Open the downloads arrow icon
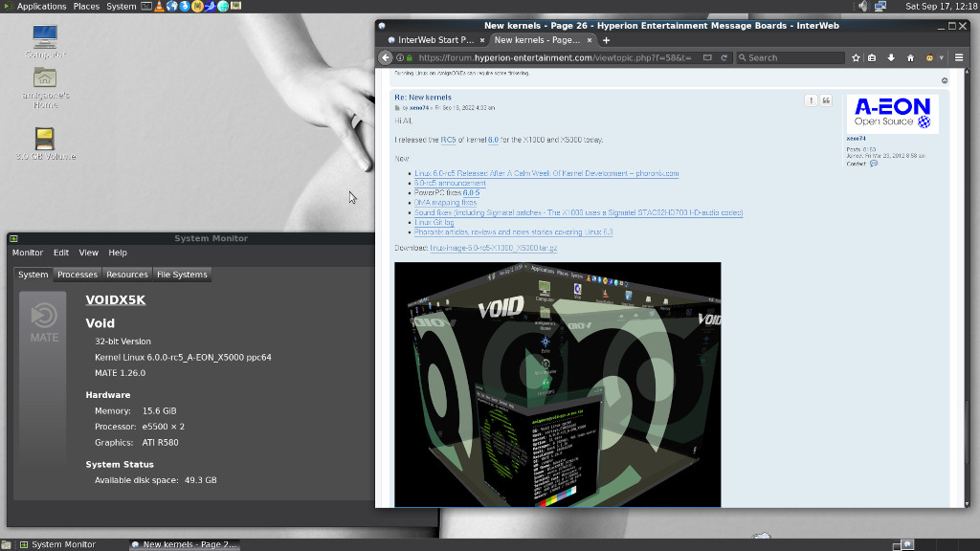 891,57
